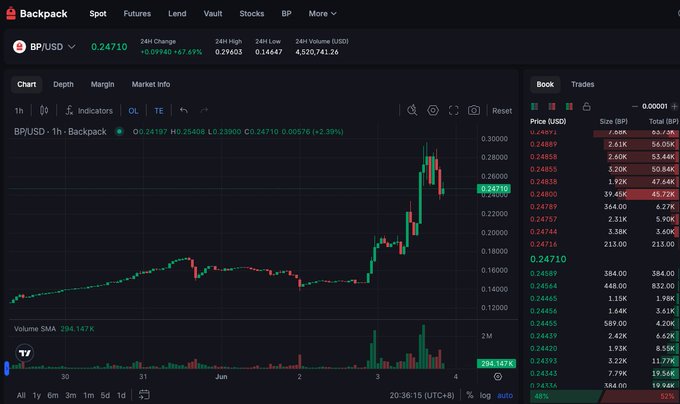Switch to the Margin tab
This screenshot has height=404, width=680.
tap(102, 84)
